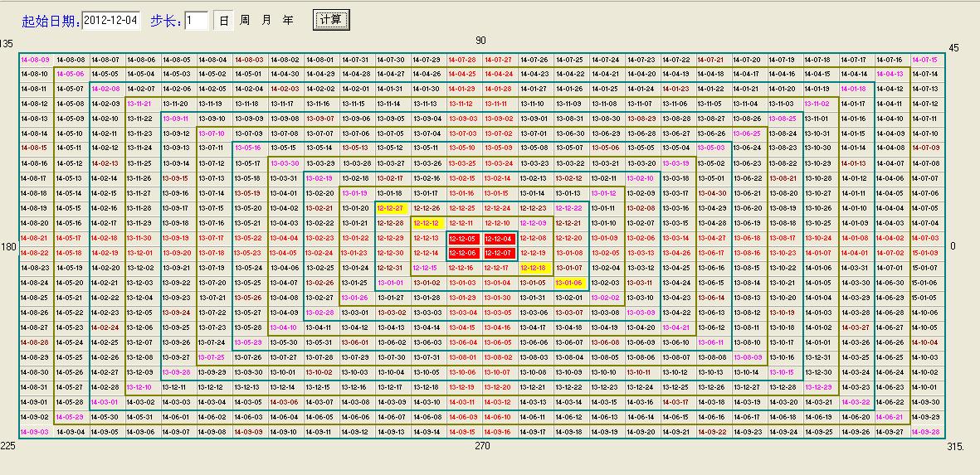Select the 年 (year) unit option
The height and width of the screenshot is (475, 980).
click(x=287, y=20)
